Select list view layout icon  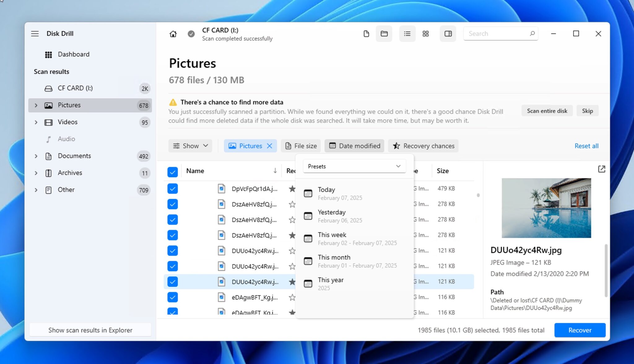[x=407, y=34]
